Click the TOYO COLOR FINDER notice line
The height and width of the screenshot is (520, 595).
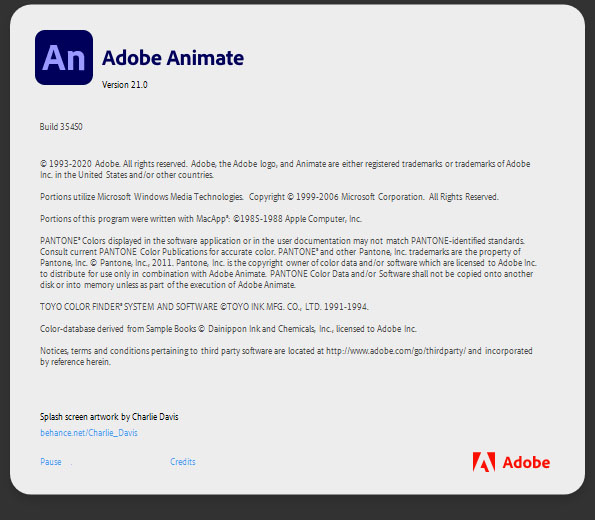pyautogui.click(x=204, y=307)
